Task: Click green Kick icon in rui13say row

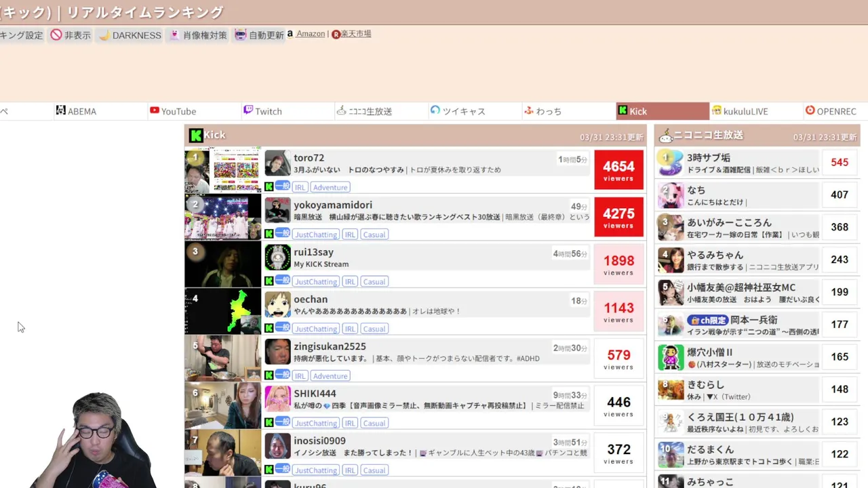Action: (269, 281)
